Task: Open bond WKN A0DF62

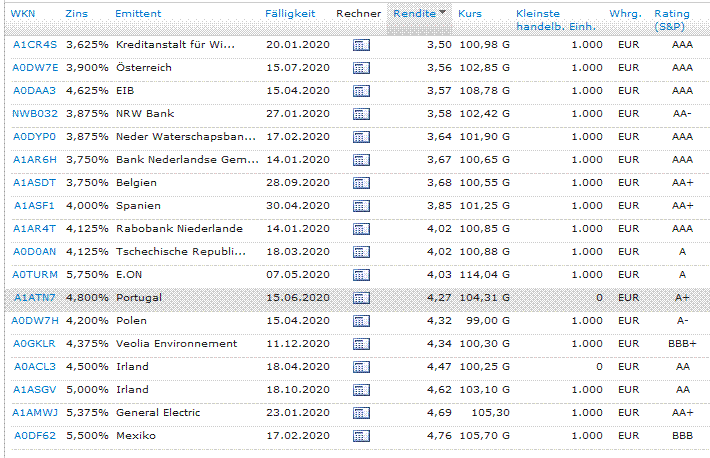Action: (x=35, y=436)
